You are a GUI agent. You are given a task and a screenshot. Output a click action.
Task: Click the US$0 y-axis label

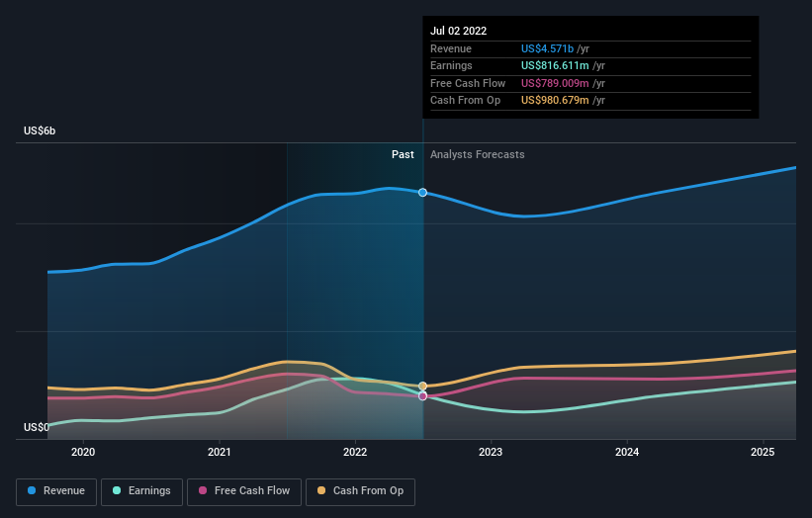point(37,427)
